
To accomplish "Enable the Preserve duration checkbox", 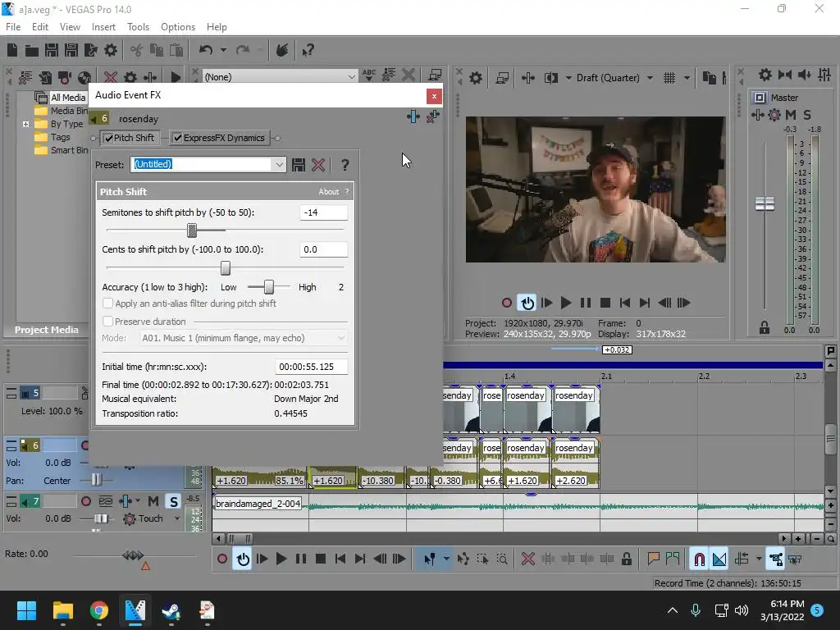I will 107,322.
